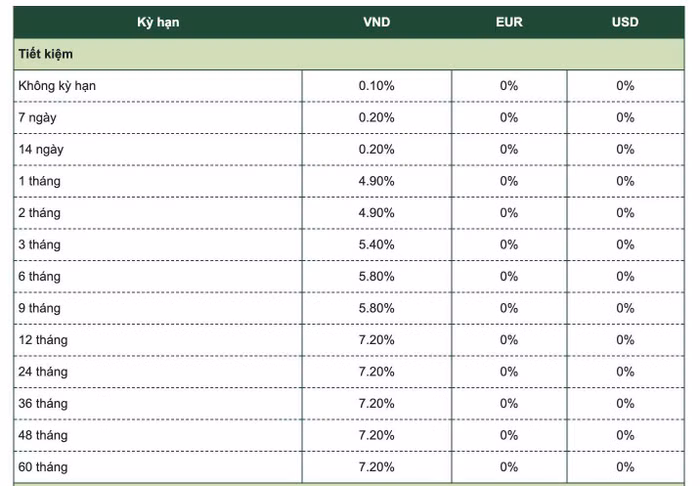The image size is (700, 486).
Task: Select the USD rate for 60 tháng
Action: click(625, 467)
